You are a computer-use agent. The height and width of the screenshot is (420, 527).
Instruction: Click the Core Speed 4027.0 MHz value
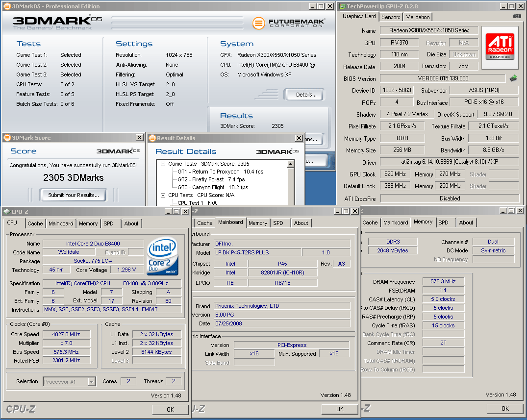coord(66,334)
